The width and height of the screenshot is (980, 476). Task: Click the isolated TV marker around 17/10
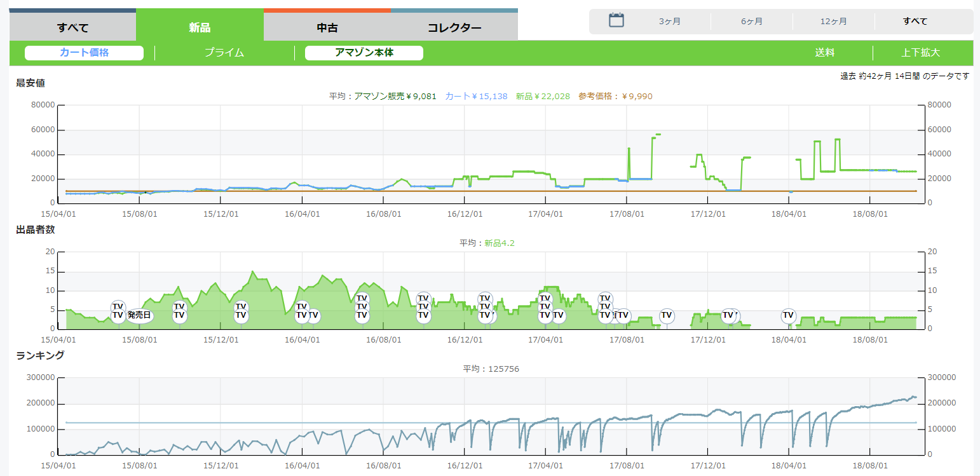666,315
